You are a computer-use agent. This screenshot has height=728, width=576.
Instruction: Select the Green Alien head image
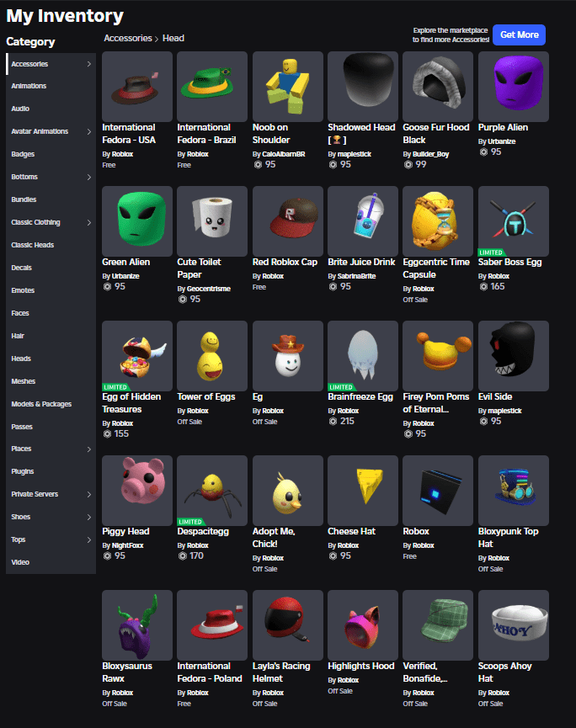click(137, 221)
